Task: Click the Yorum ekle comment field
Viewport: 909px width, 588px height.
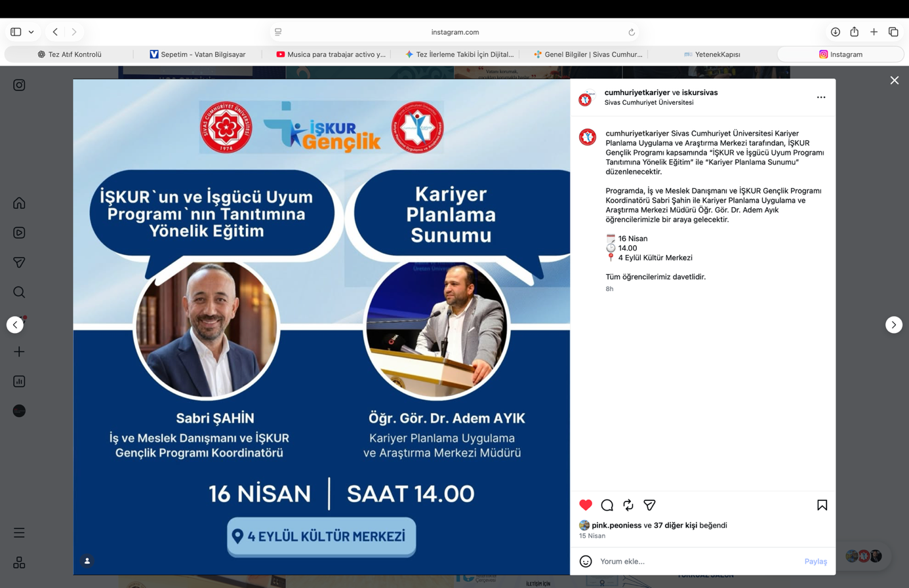Action: click(698, 561)
